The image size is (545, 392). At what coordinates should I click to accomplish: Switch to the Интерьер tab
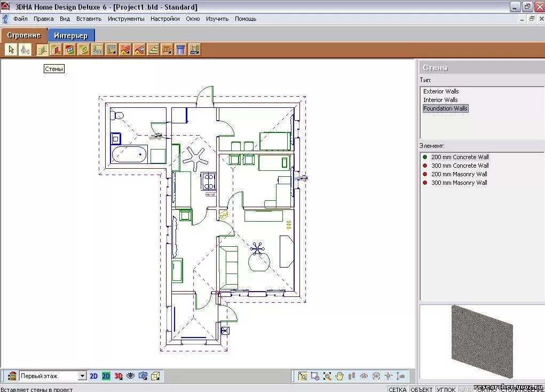(x=71, y=35)
